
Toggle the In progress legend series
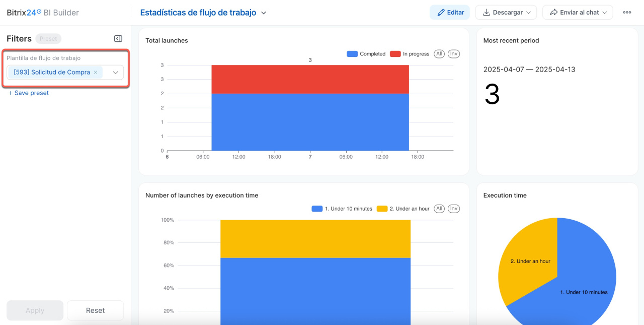[410, 54]
